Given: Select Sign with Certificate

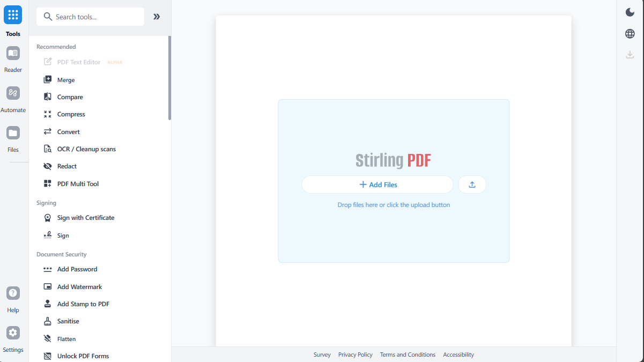Looking at the screenshot, I should click(85, 217).
